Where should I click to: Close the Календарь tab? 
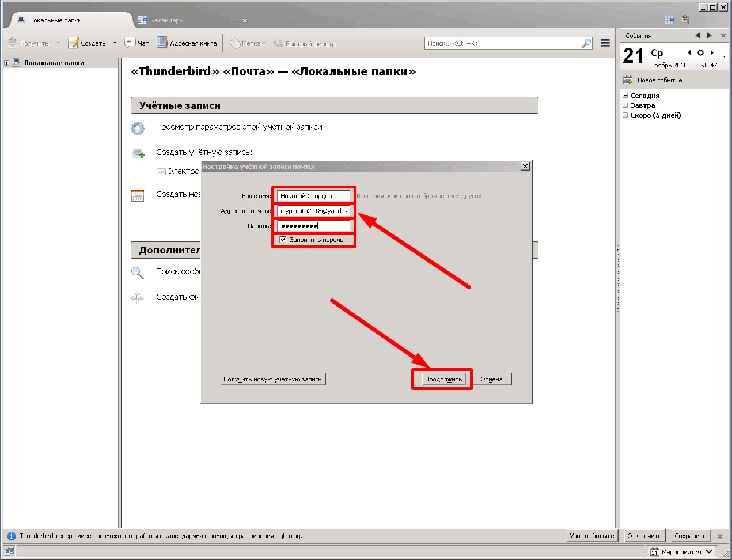(x=245, y=21)
